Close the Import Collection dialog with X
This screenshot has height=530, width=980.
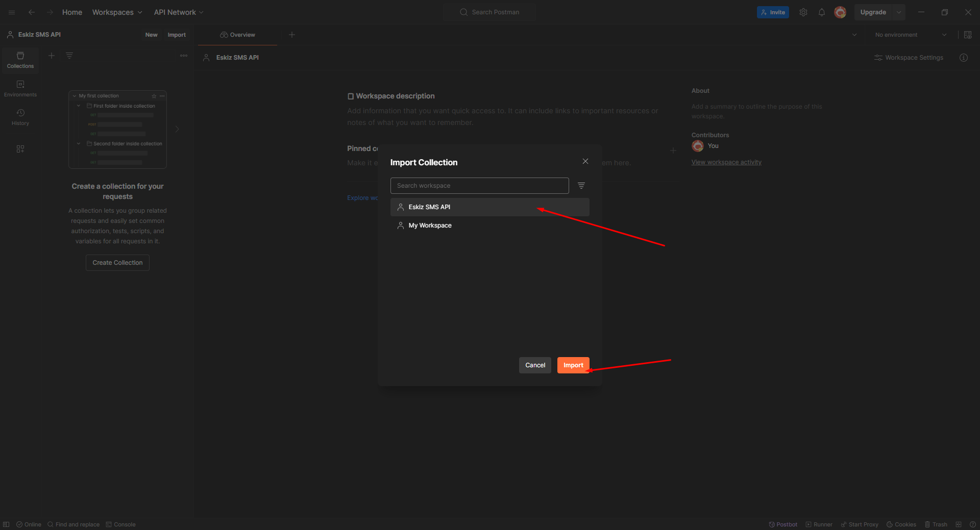(585, 161)
